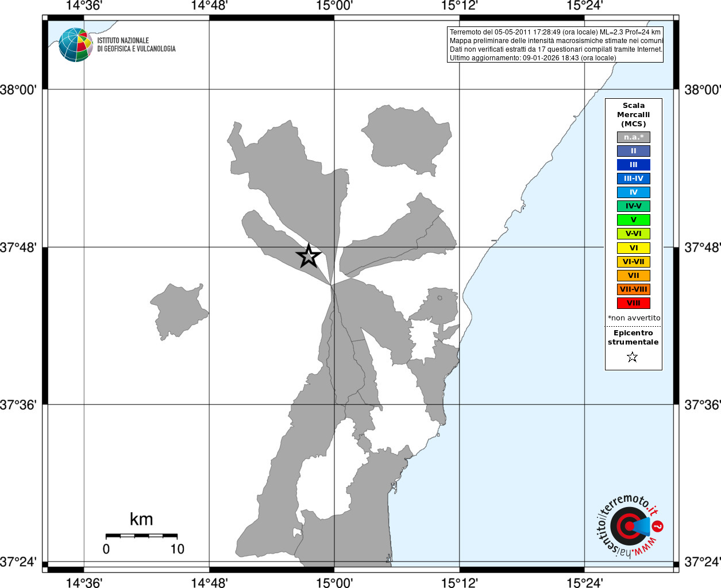
Task: Click the haisentitoilterremoto.it target logo
Action: click(629, 527)
